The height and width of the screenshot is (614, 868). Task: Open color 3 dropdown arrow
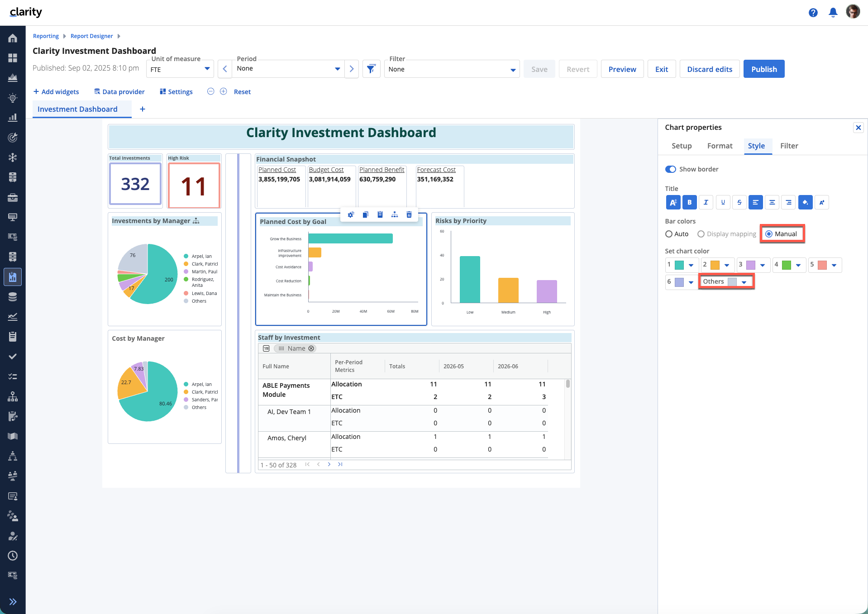763,265
